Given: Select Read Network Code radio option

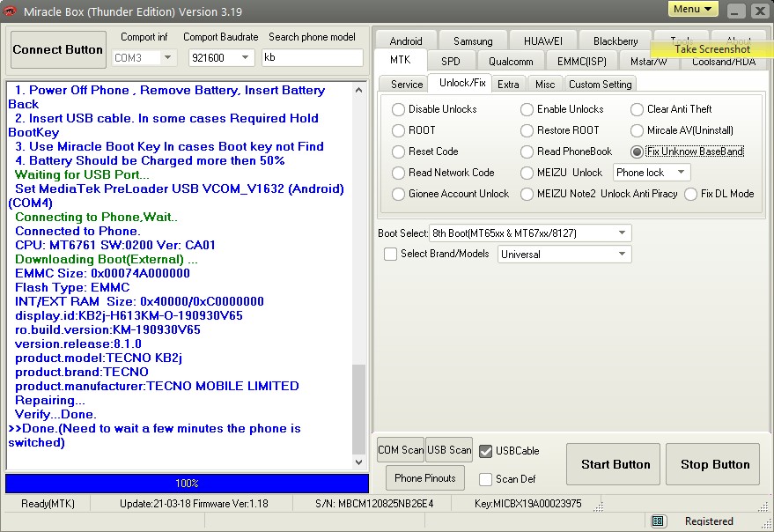Looking at the screenshot, I should (398, 173).
